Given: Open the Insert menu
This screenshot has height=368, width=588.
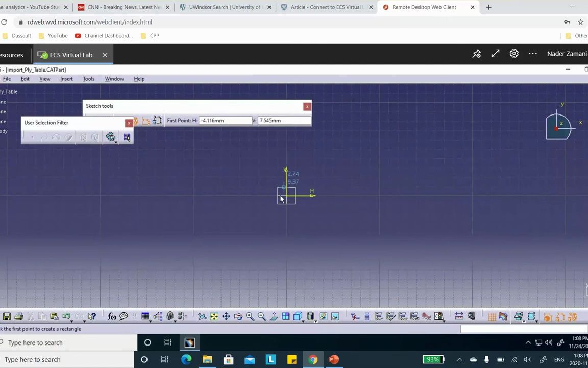Looking at the screenshot, I should point(66,78).
